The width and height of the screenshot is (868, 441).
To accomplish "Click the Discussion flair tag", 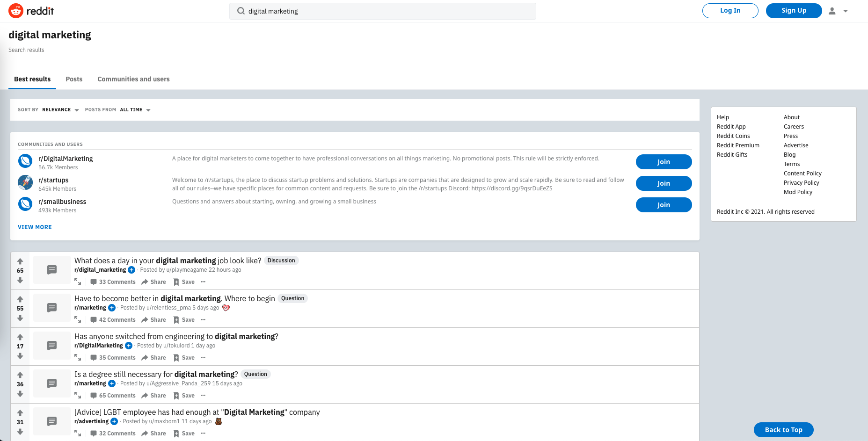I will [281, 260].
